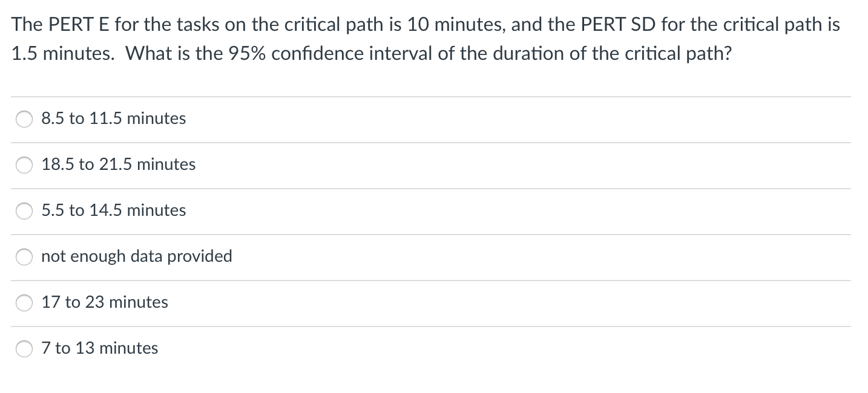
Task: Click the label text 7 to 13 minutes
Action: click(99, 348)
